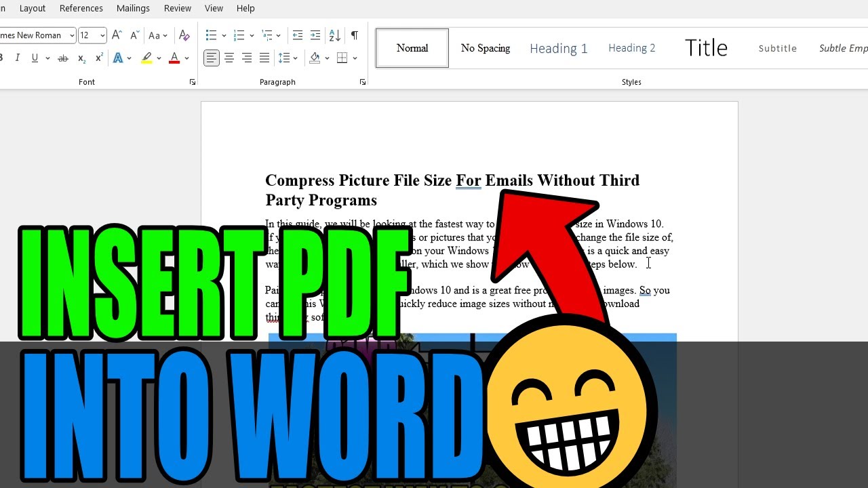
Task: Apply yellow text highlight color
Action: click(x=146, y=58)
